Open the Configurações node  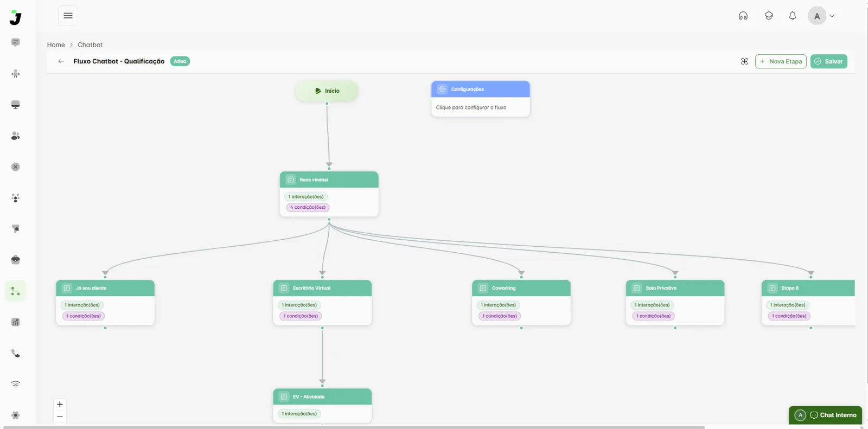click(x=481, y=99)
